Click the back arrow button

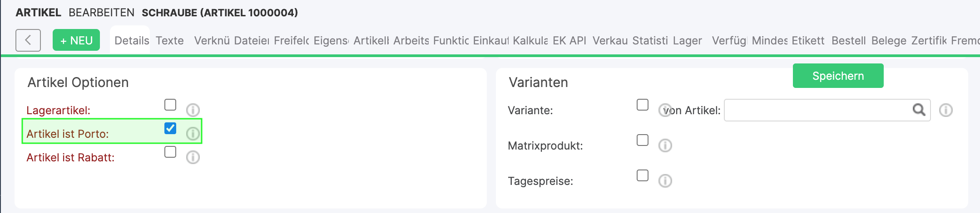pos(28,40)
